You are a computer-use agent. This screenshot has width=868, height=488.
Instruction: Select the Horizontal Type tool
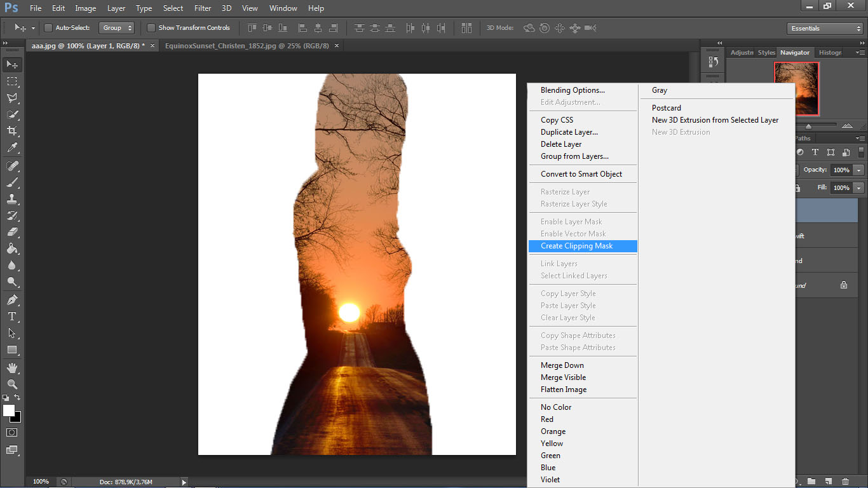pyautogui.click(x=11, y=315)
